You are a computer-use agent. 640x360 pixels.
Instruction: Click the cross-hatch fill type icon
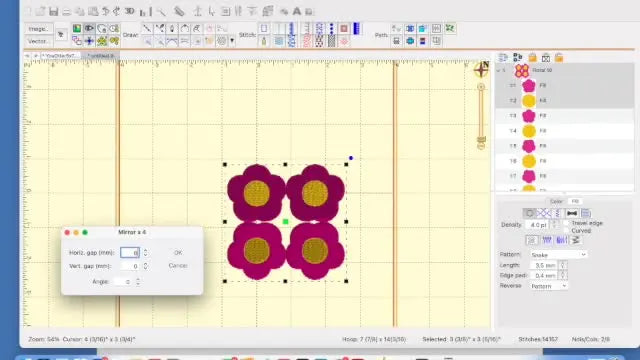point(544,213)
